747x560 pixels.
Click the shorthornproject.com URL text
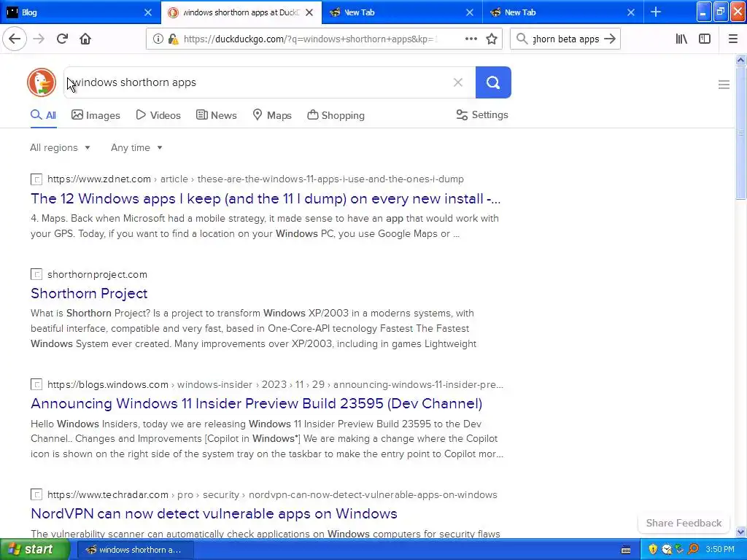click(x=97, y=275)
